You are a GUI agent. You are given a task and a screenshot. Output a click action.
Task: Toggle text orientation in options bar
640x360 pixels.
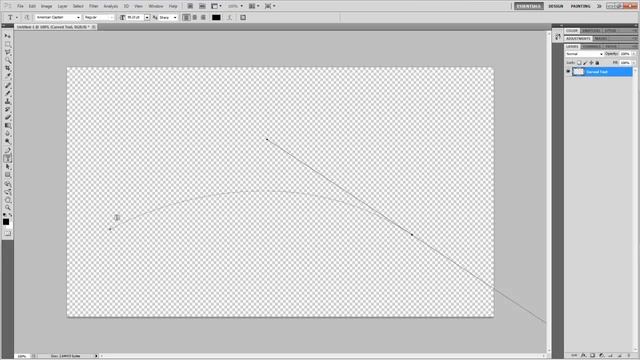tap(27, 18)
